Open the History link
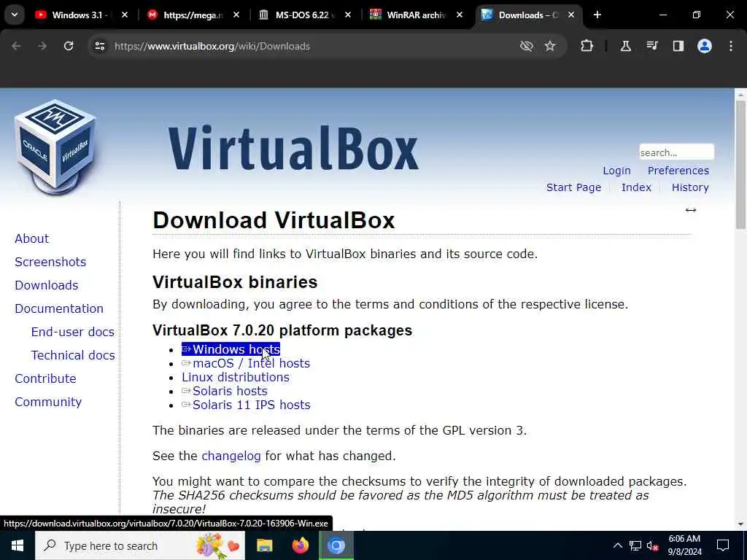 point(690,187)
